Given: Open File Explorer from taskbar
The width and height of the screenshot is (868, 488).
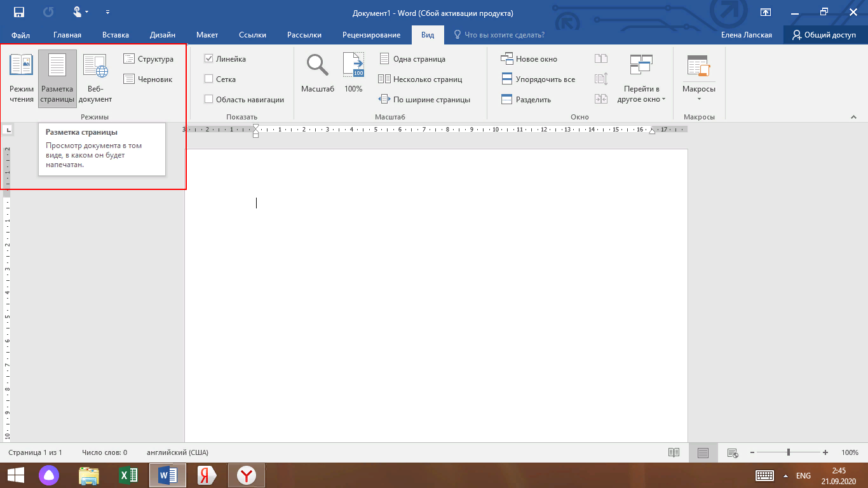Looking at the screenshot, I should [89, 475].
